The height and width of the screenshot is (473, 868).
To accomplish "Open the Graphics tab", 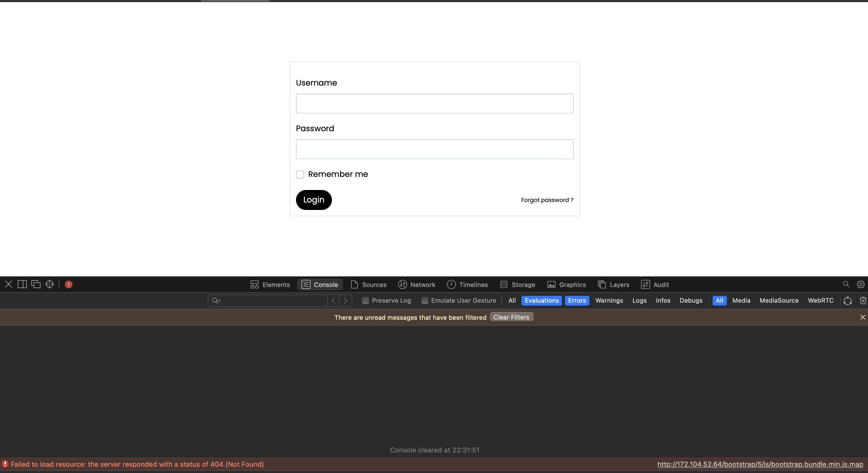I will point(566,284).
